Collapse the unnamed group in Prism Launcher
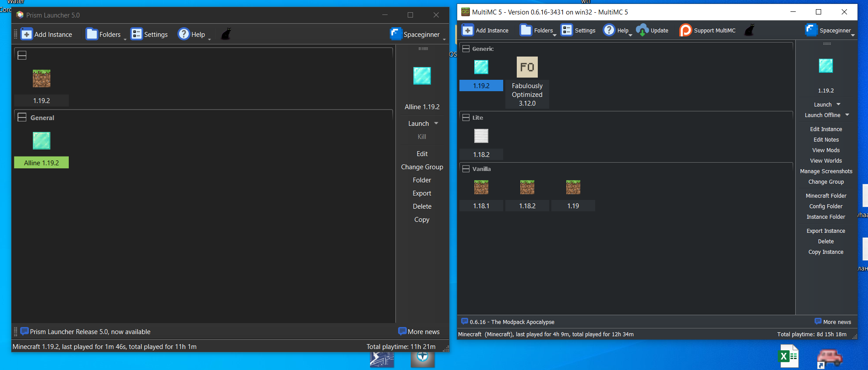Image resolution: width=868 pixels, height=370 pixels. (x=22, y=55)
